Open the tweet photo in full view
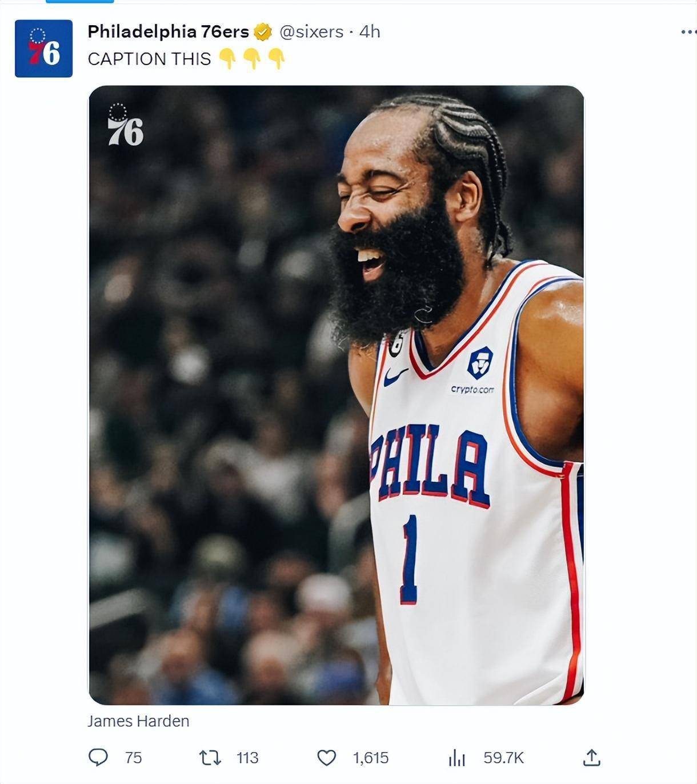This screenshot has height=784, width=697. coord(337,395)
